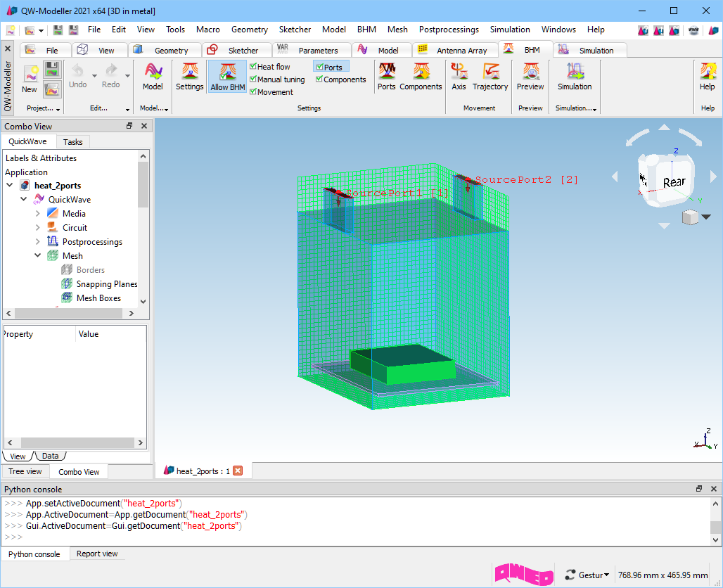Float the Combo View panel

pos(129,126)
